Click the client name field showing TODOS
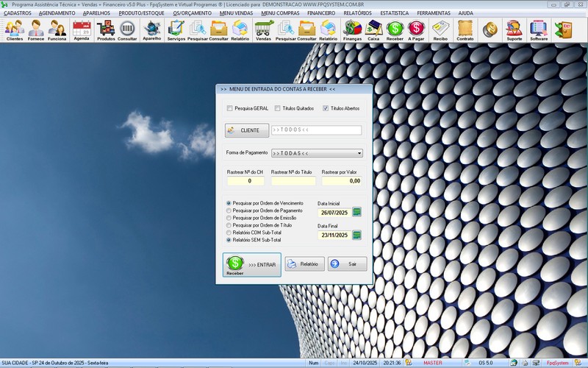Image resolution: width=588 pixels, height=368 pixels. [x=317, y=130]
